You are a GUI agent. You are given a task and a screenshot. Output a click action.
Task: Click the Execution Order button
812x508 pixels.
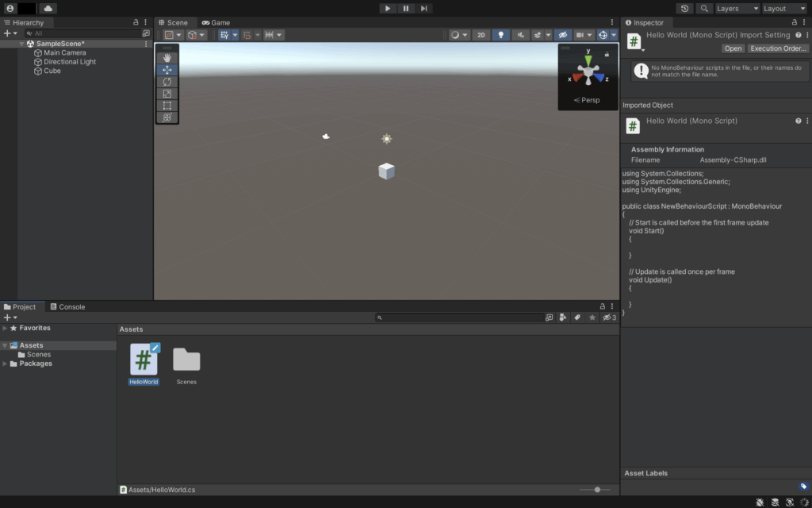pos(778,48)
